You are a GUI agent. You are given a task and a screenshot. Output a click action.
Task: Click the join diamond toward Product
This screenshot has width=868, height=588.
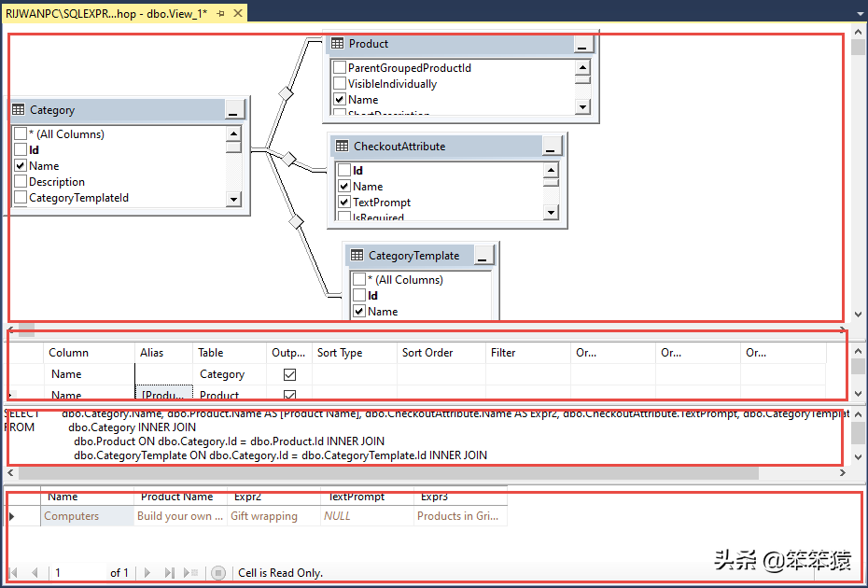click(x=286, y=93)
